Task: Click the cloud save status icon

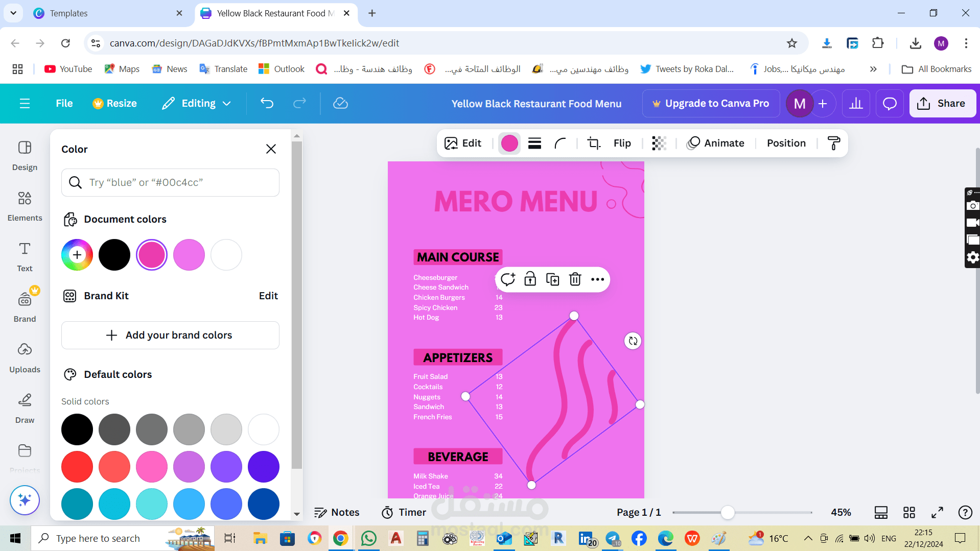Action: point(340,104)
